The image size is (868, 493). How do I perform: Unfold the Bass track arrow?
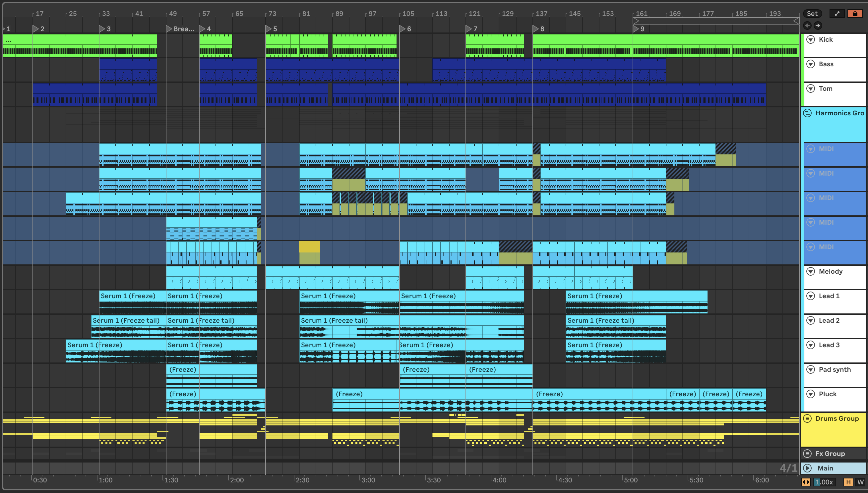pyautogui.click(x=811, y=64)
